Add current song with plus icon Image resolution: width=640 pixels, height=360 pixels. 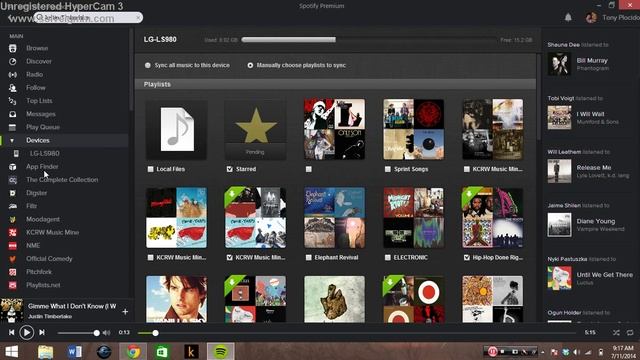pyautogui.click(x=125, y=312)
